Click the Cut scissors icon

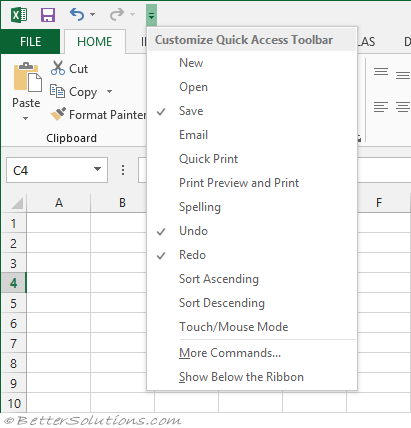[58, 68]
